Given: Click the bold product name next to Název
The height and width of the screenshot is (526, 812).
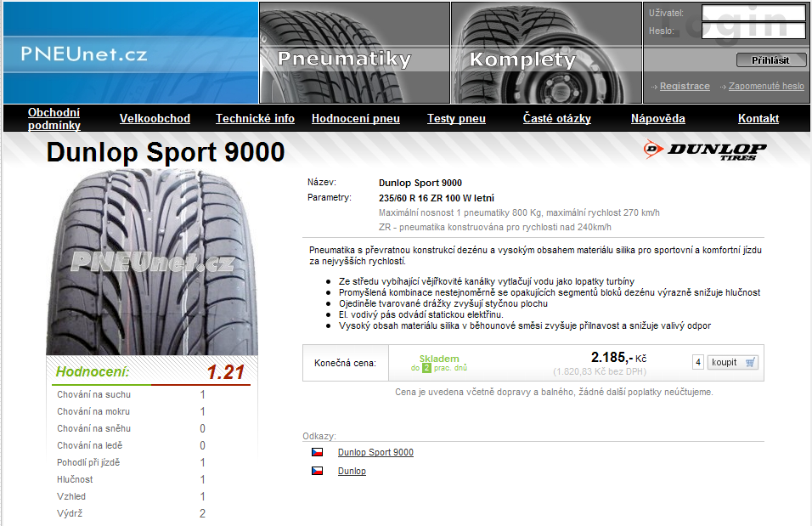Looking at the screenshot, I should tap(420, 183).
